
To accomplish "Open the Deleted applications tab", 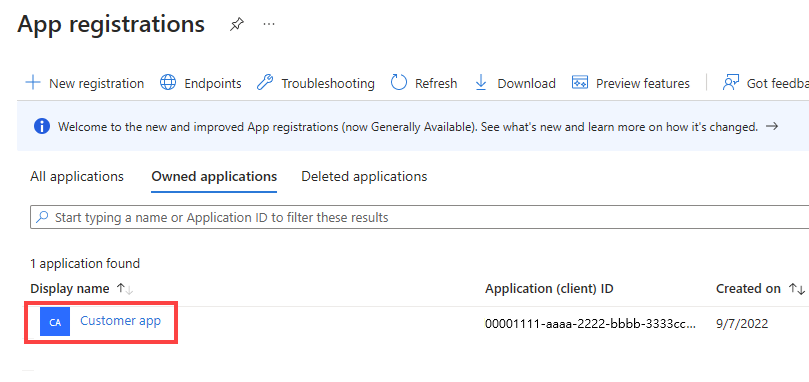I will click(364, 177).
